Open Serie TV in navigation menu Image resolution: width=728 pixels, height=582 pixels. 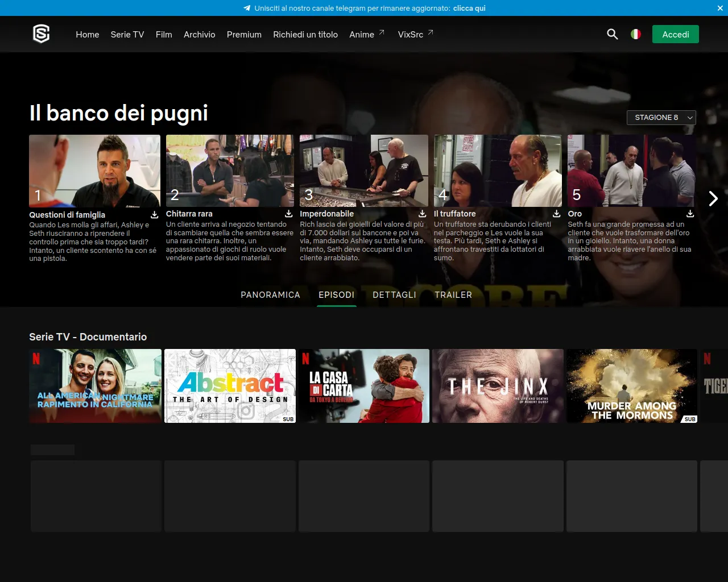(127, 34)
